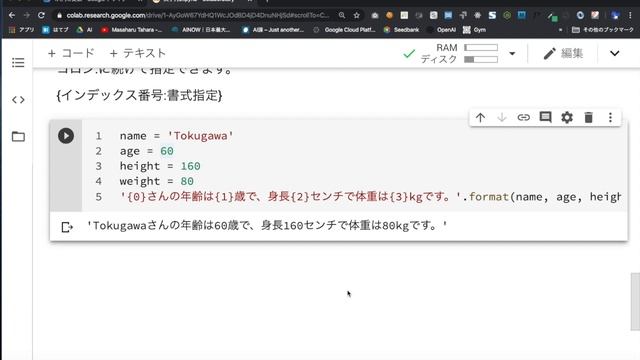Open the AINOW bookmark
Screen dimensions: 640x360
201,30
